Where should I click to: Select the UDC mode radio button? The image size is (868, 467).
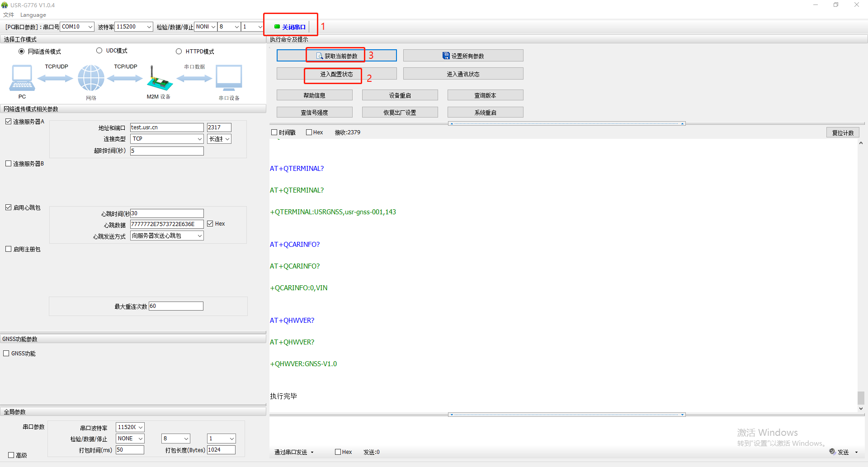(x=99, y=51)
